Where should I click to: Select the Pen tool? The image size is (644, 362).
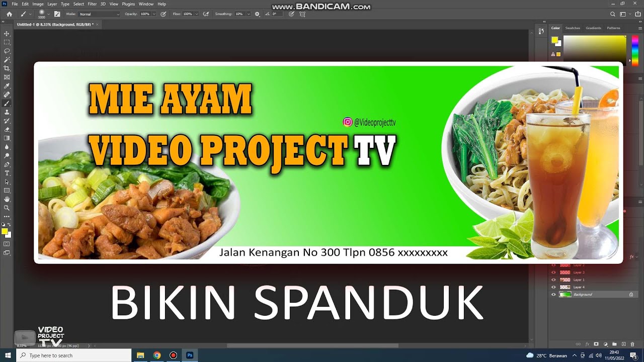pyautogui.click(x=7, y=164)
